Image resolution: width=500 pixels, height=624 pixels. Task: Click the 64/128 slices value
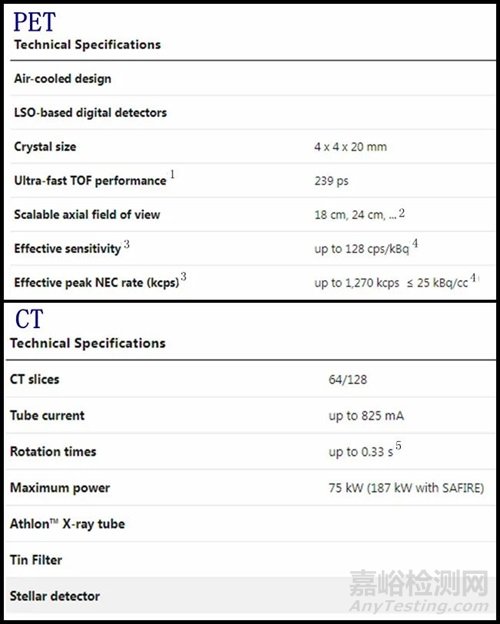[x=348, y=380]
